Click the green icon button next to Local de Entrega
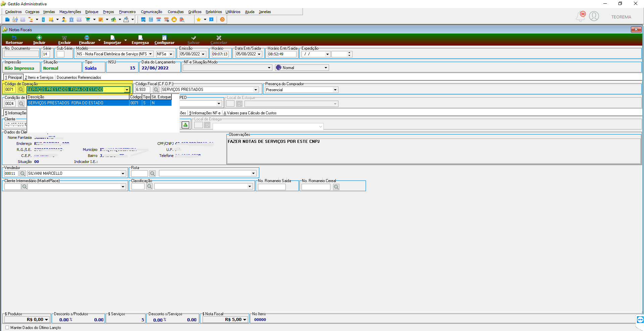Viewport: 644px width, 331px height. coord(185,125)
